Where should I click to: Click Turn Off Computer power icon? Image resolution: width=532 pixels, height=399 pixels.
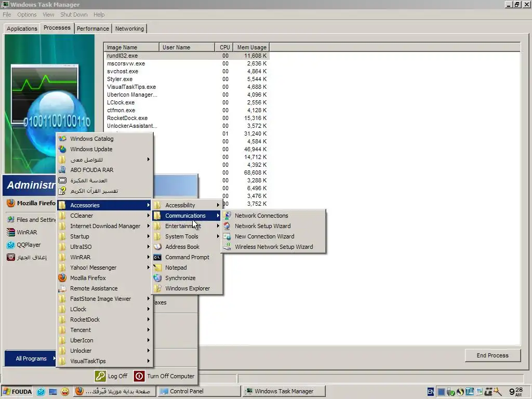139,376
